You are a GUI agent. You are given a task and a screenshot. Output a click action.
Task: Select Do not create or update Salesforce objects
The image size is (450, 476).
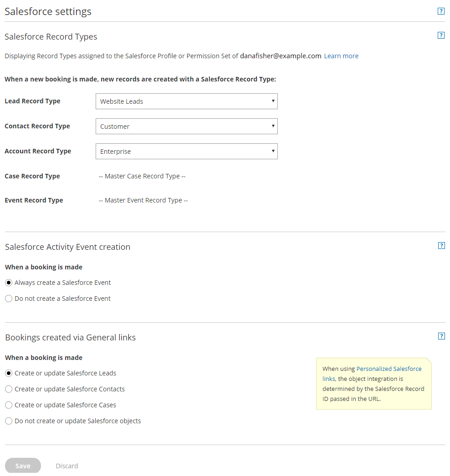click(x=9, y=421)
